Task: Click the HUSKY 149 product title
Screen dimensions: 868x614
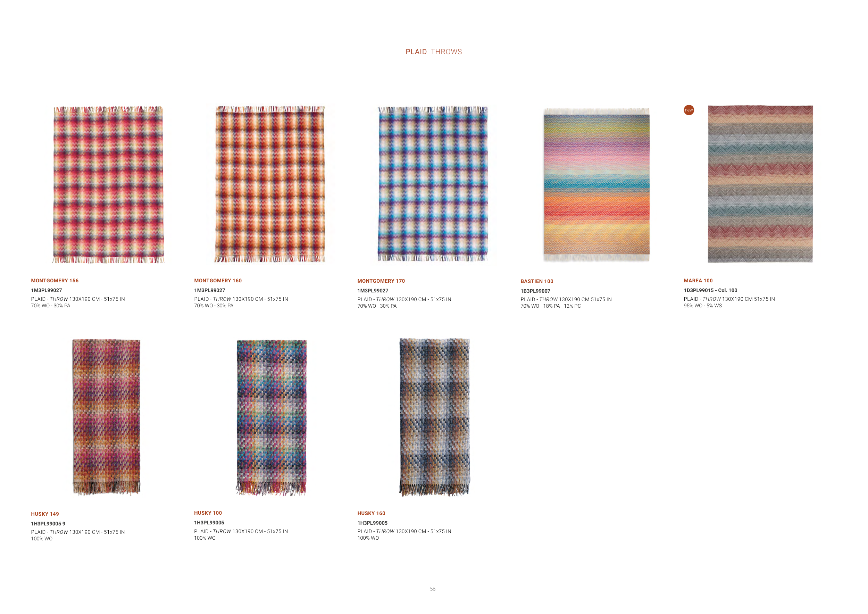Action: pos(45,514)
